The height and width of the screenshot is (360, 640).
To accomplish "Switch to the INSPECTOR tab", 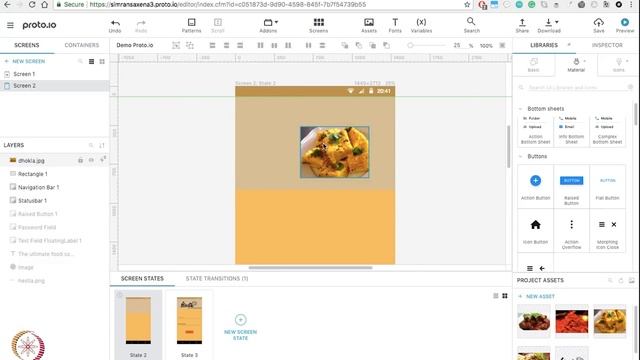I will tap(607, 45).
